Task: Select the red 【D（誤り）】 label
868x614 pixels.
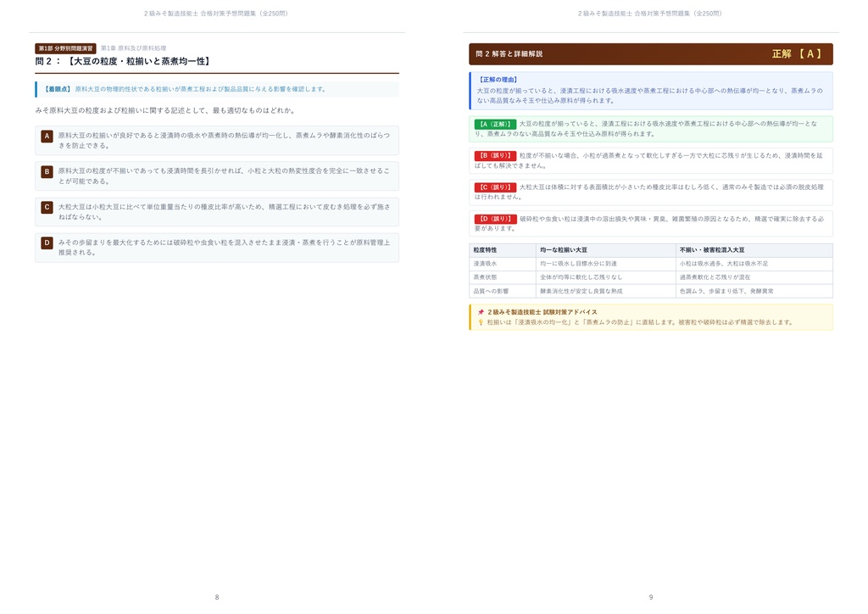Action: point(495,219)
